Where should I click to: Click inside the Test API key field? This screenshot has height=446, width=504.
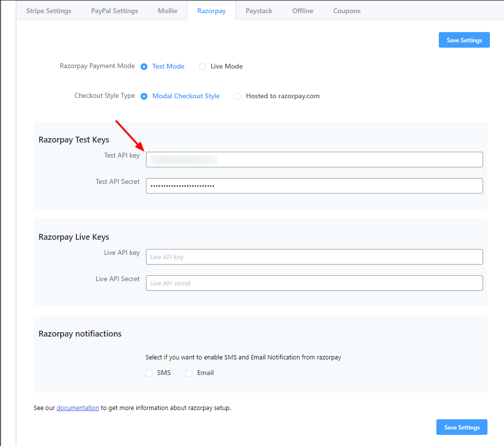[314, 160]
